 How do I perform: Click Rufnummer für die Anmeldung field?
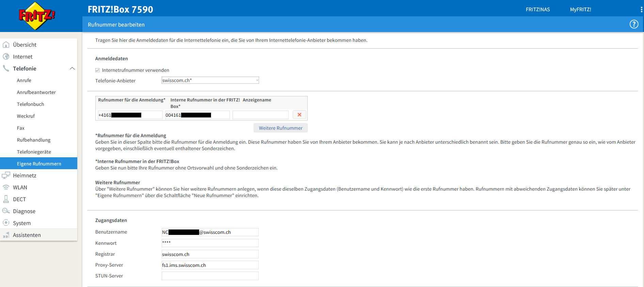tap(130, 115)
